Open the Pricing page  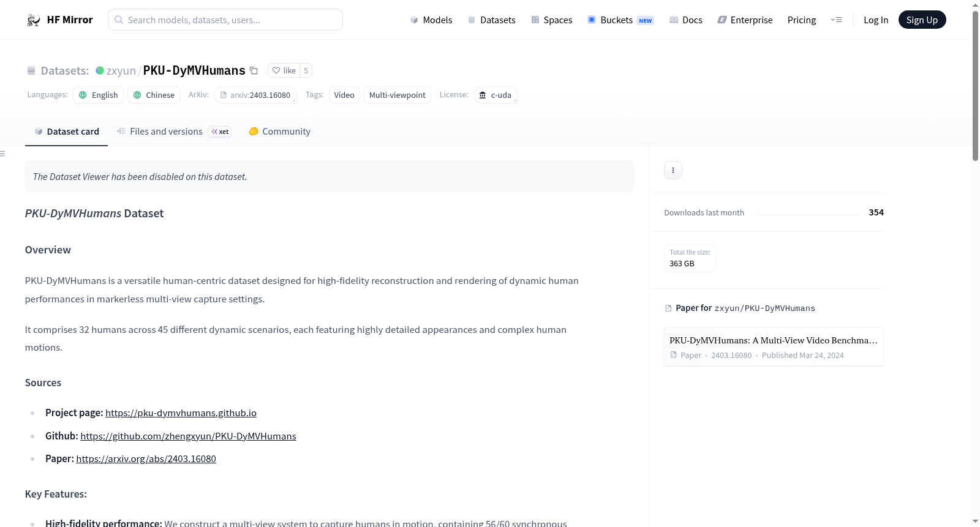(x=802, y=20)
